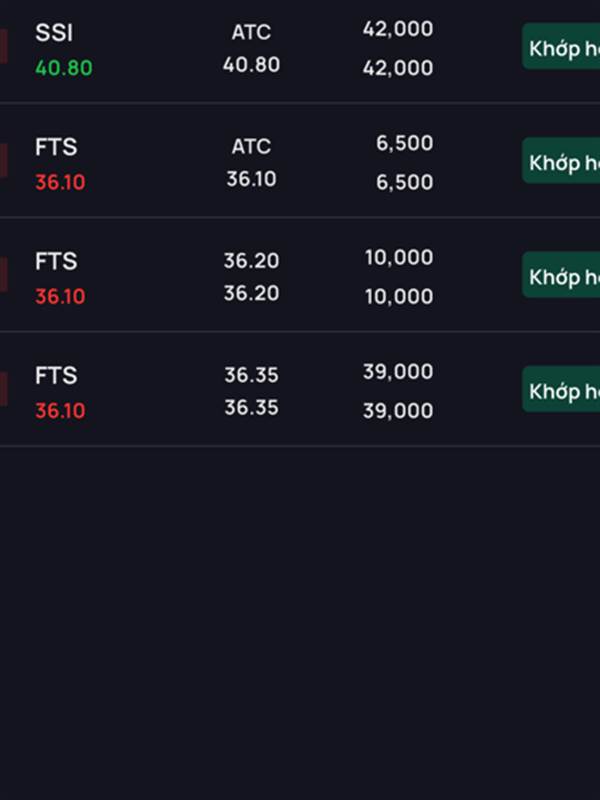
Task: Click the red side marker on the SSI order
Action: pyautogui.click(x=4, y=46)
